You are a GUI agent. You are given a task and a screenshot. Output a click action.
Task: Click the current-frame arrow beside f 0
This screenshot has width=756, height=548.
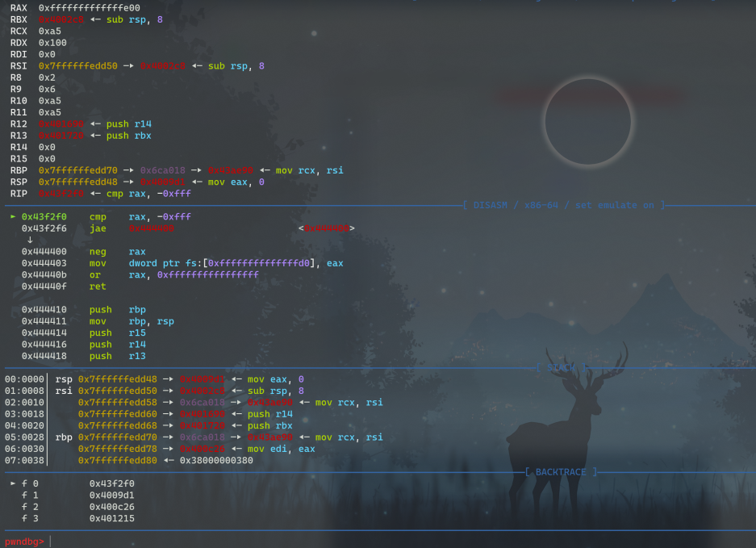click(x=13, y=483)
